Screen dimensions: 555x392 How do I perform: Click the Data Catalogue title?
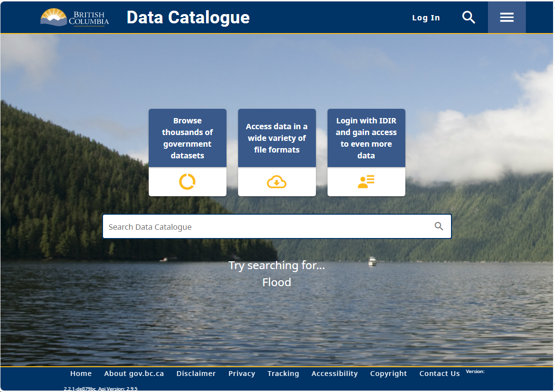click(x=188, y=17)
